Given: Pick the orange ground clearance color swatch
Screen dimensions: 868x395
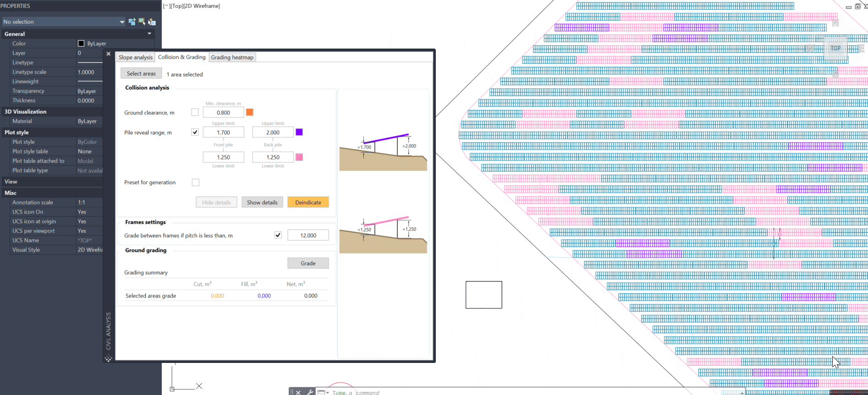Looking at the screenshot, I should 250,112.
